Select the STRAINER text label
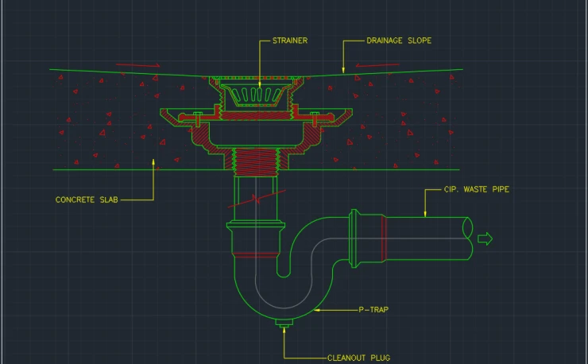The height and width of the screenshot is (364, 588). tap(289, 41)
